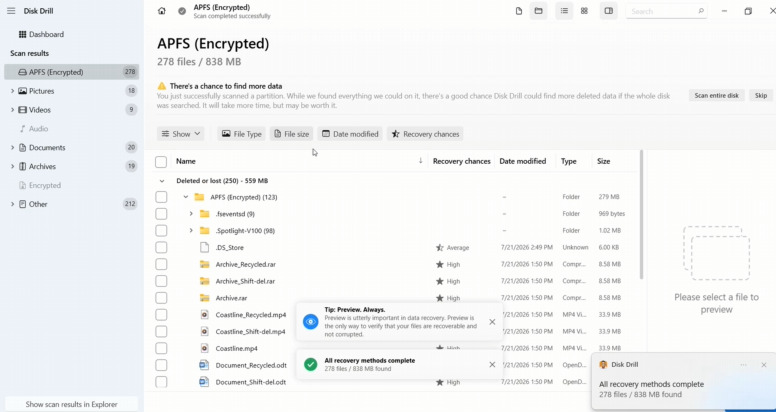Sort by Type column header
The width and height of the screenshot is (776, 412).
[x=568, y=161]
